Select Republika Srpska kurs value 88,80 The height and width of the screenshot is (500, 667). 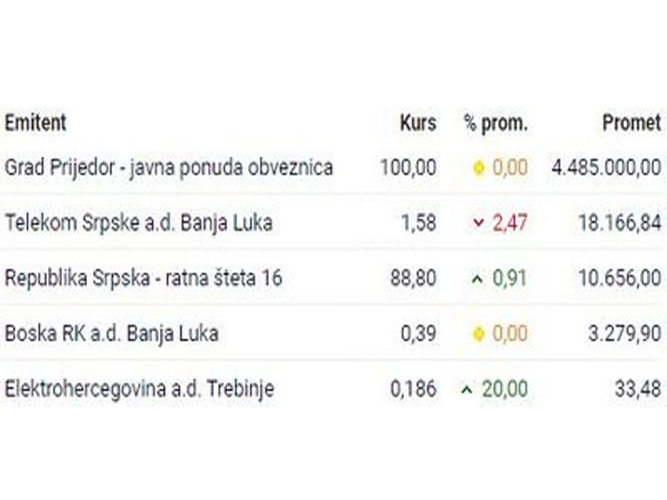408,279
